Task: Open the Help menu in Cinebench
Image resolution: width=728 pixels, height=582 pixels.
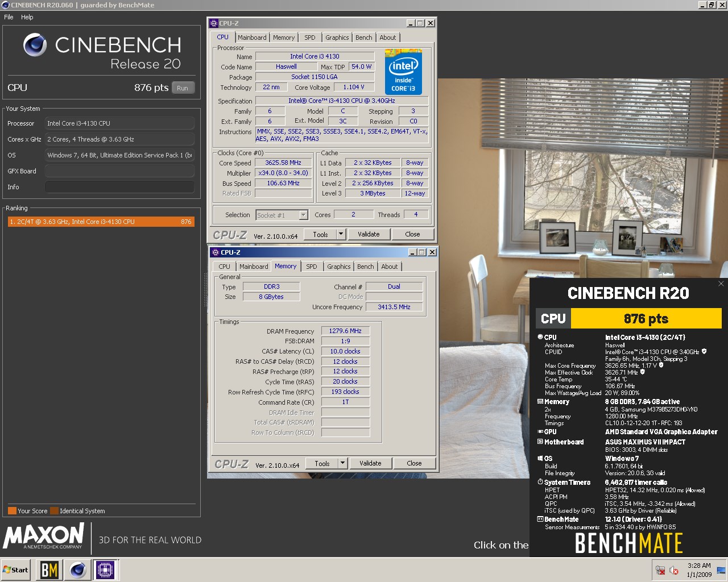Action: pyautogui.click(x=27, y=17)
